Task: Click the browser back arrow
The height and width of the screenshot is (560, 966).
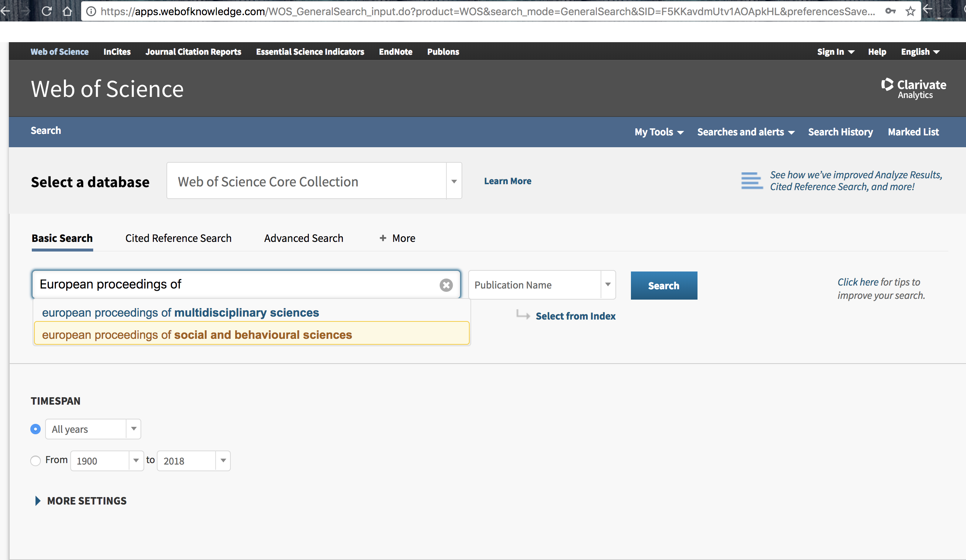Action: click(x=6, y=11)
